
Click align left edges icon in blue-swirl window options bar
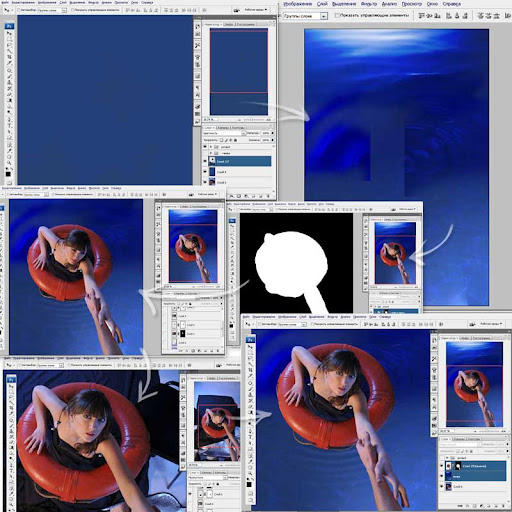point(449,16)
